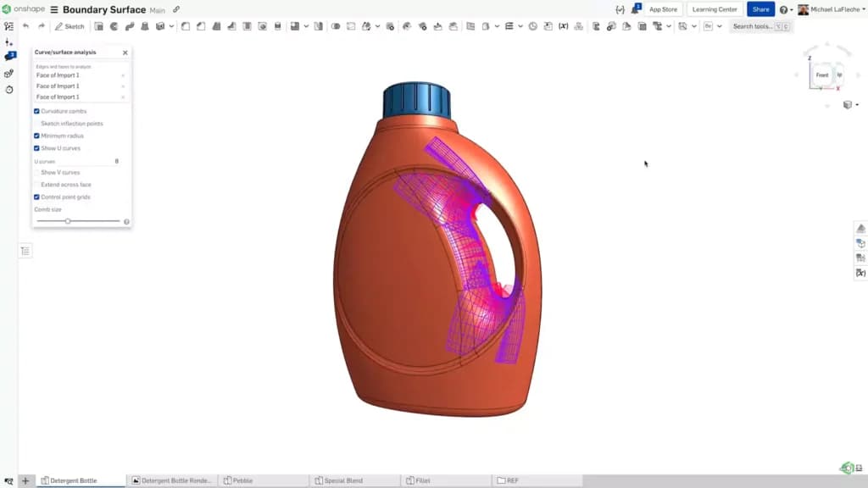
Task: Switch to the Pebble tab
Action: [x=238, y=481]
